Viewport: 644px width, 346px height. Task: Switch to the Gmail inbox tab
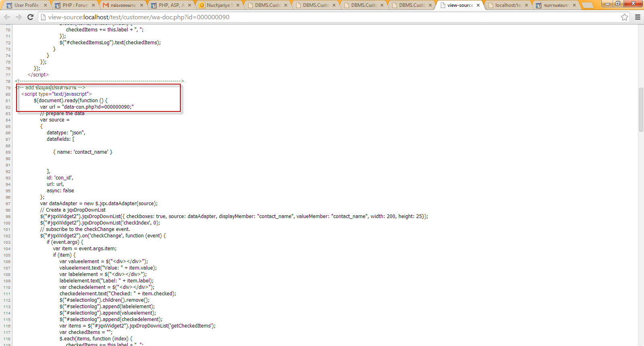click(123, 5)
